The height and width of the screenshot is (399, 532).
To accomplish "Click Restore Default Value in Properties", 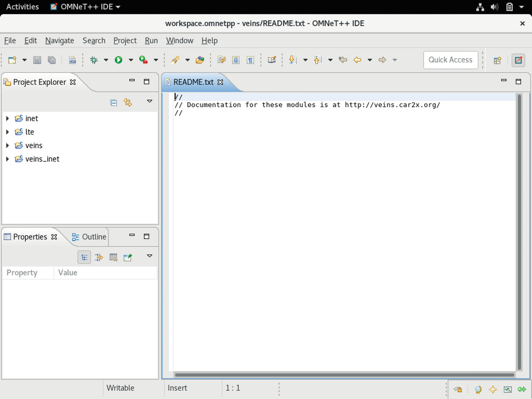I will tap(113, 257).
